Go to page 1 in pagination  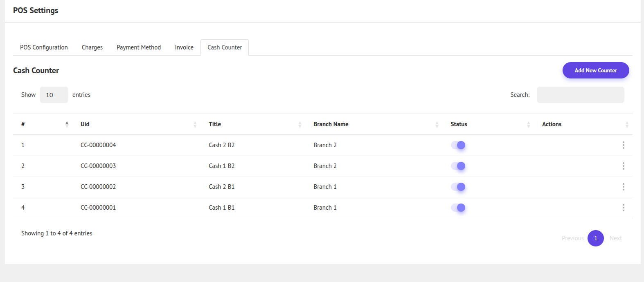(x=595, y=238)
